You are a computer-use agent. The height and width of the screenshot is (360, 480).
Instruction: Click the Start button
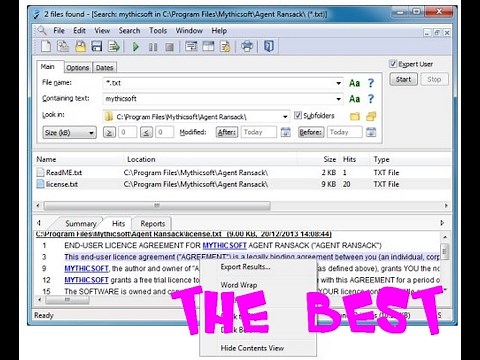click(x=403, y=79)
